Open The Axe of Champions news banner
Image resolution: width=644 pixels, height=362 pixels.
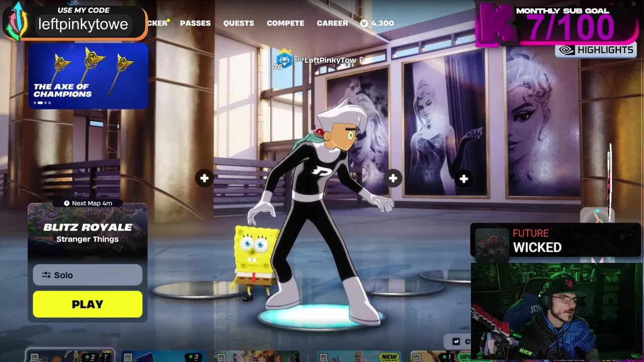[88, 76]
